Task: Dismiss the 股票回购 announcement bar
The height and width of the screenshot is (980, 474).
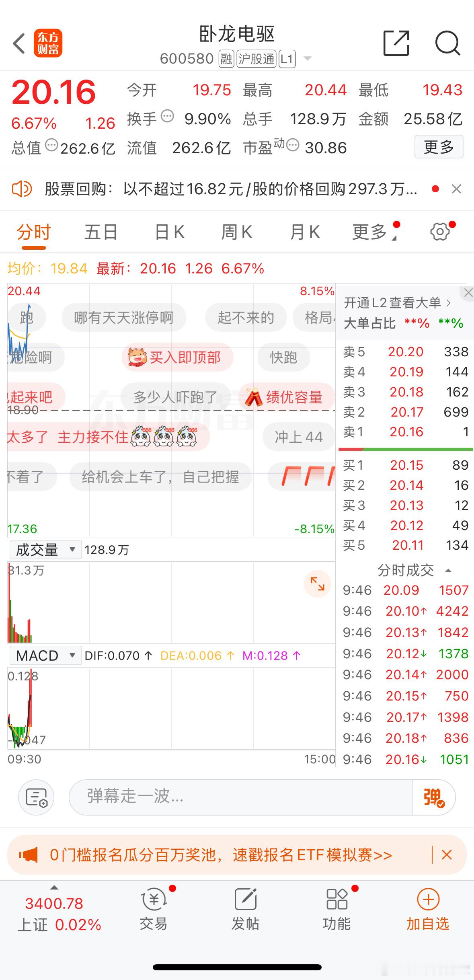Action: (456, 189)
